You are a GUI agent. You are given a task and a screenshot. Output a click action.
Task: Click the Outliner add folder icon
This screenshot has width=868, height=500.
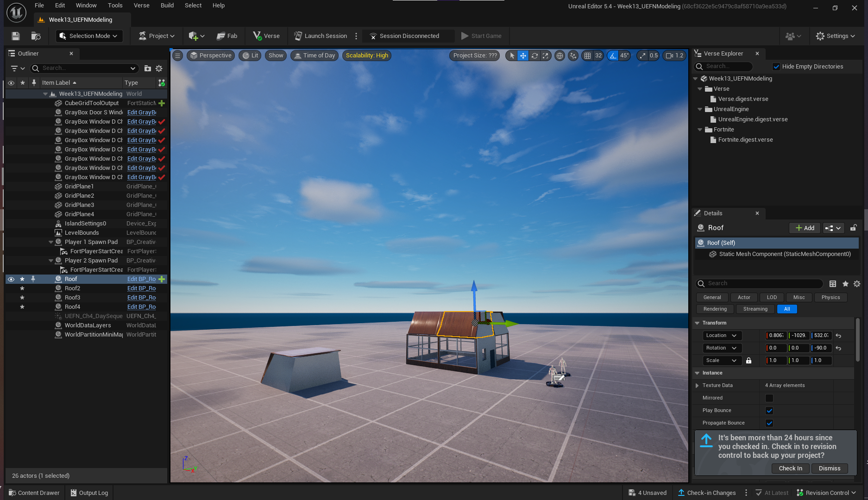(x=147, y=69)
